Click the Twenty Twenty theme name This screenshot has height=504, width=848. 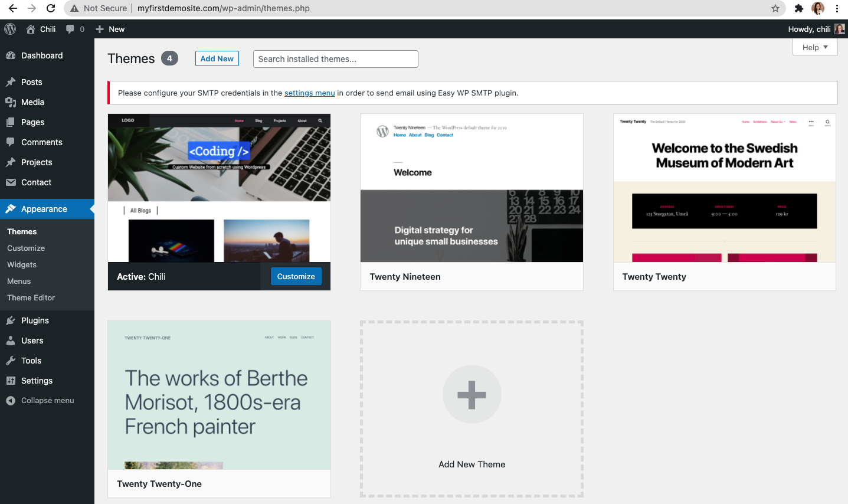click(x=654, y=277)
